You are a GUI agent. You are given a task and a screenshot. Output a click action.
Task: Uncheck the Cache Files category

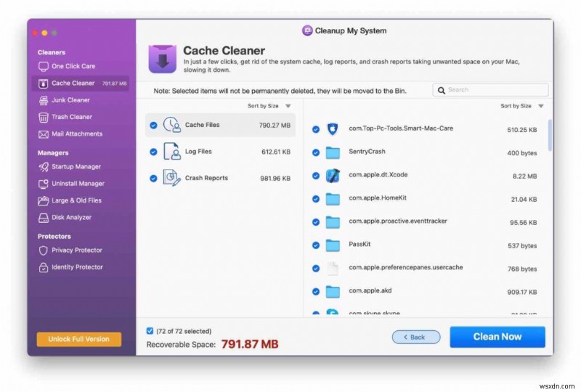(153, 126)
